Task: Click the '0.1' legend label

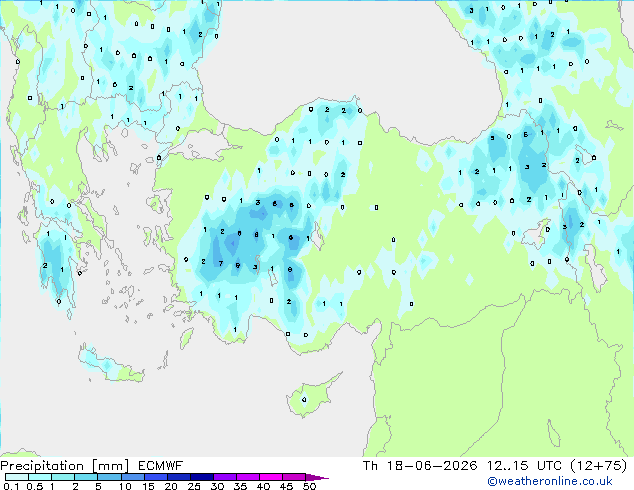Action: tap(11, 486)
